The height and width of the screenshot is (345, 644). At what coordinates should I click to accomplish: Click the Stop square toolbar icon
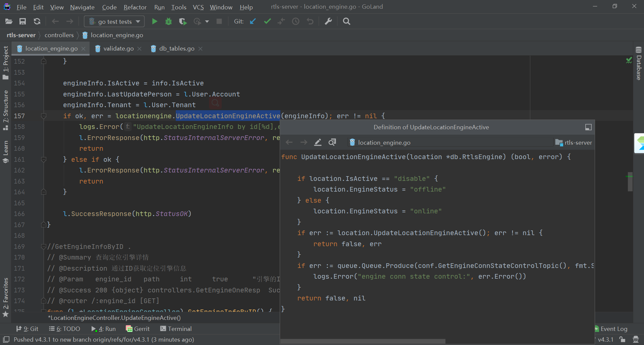click(x=219, y=21)
